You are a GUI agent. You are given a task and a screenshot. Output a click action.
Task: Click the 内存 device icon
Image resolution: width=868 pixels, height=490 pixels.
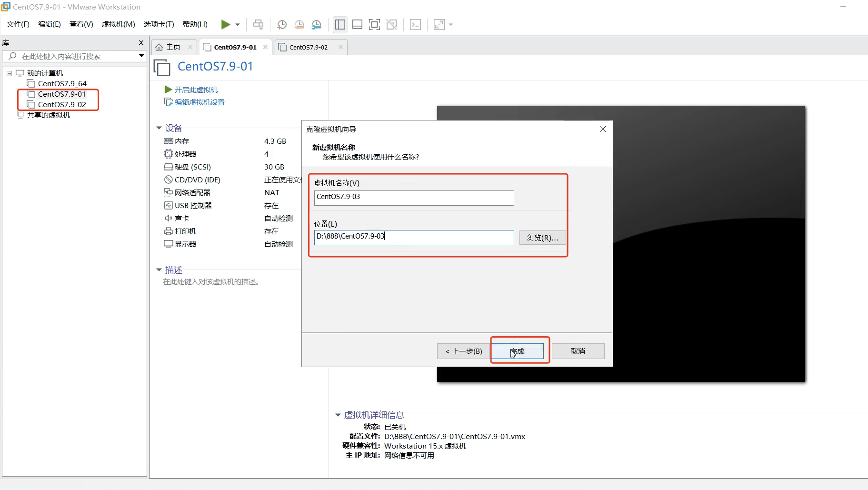[x=168, y=141]
